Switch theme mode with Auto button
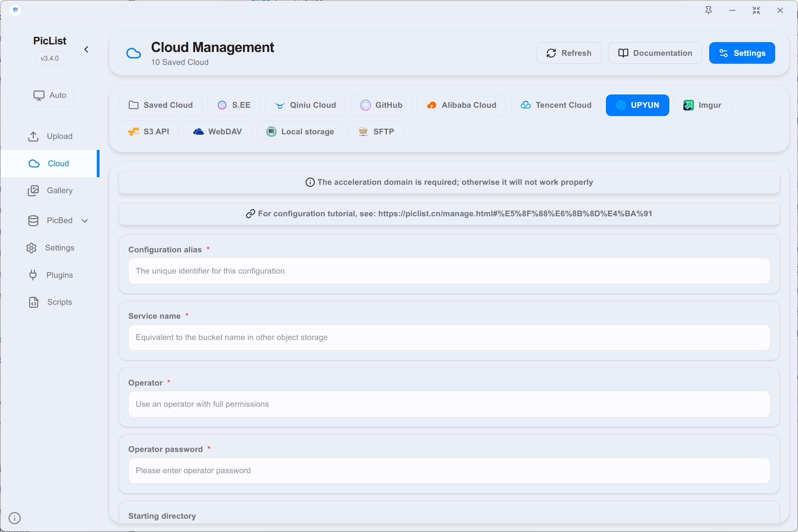The height and width of the screenshot is (532, 798). pyautogui.click(x=49, y=95)
